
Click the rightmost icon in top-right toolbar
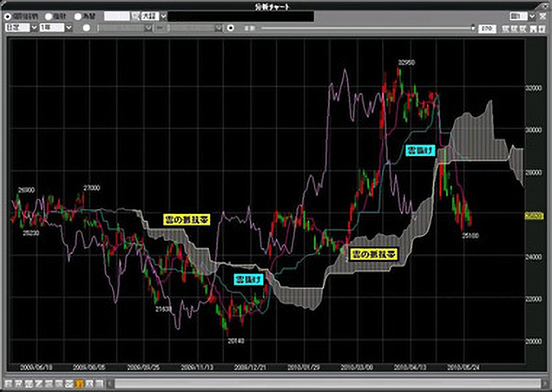click(x=544, y=28)
